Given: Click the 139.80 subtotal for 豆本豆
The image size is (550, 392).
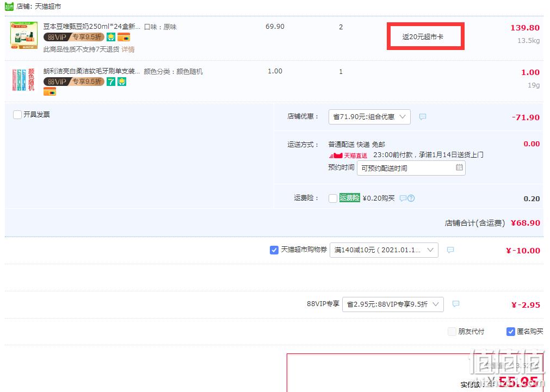Looking at the screenshot, I should coord(525,28).
